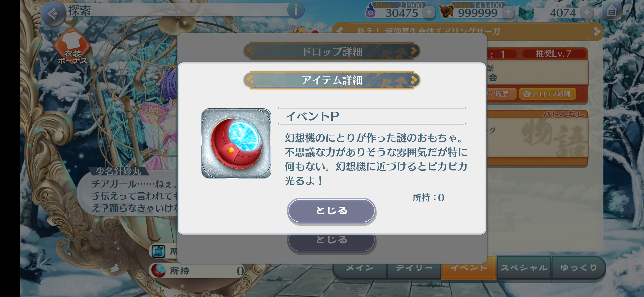The height and width of the screenshot is (297, 644).
Task: Tap the 点 score icon at bottom left
Action: 159,251
